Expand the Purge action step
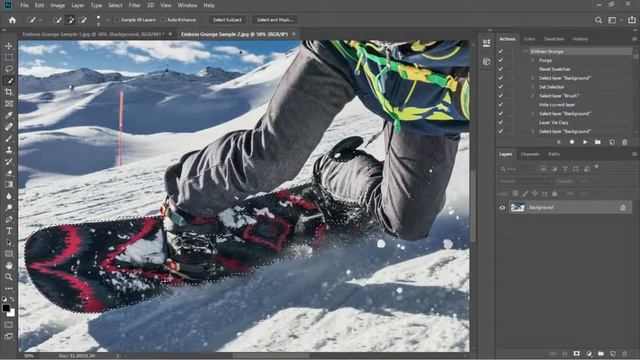The width and height of the screenshot is (640, 360). (x=533, y=60)
